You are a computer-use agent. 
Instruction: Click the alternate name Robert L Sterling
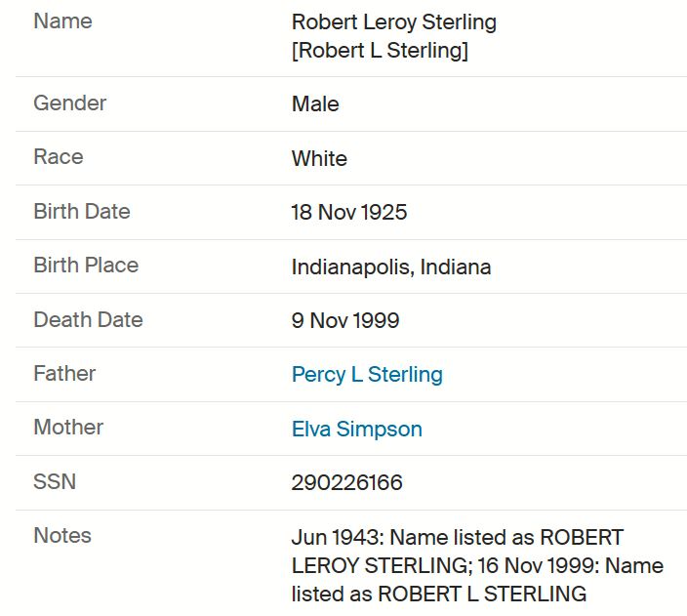tap(380, 50)
